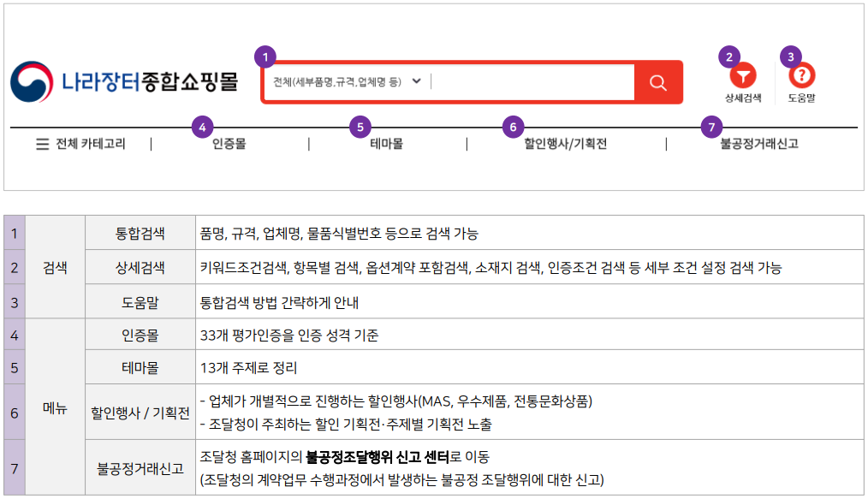Click the purple numbered badge 1
The image size is (868, 499).
coord(265,55)
